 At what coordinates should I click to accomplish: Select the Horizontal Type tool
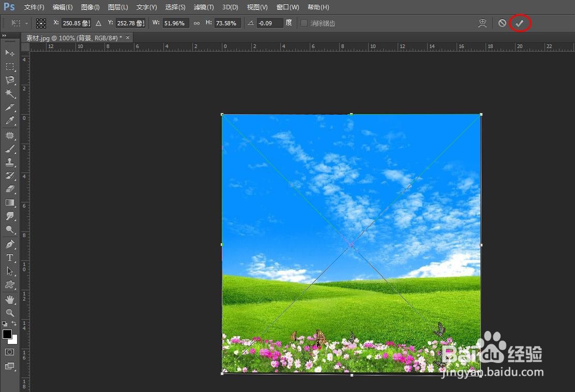(x=9, y=258)
